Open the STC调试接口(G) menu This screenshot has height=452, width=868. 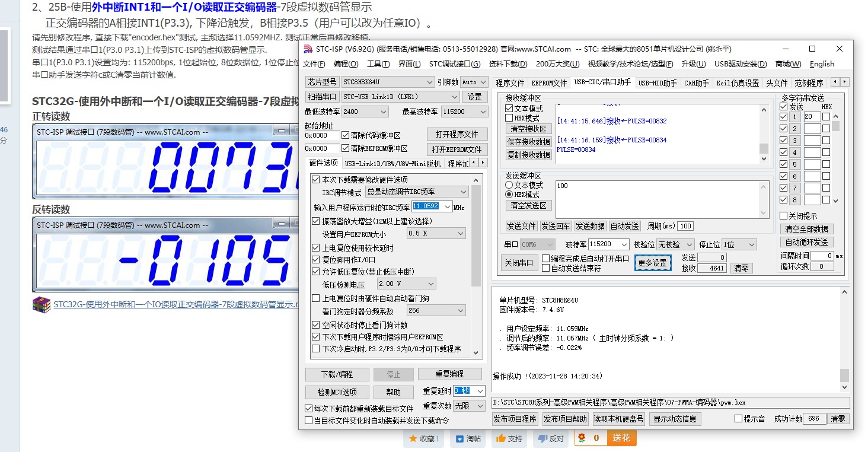click(x=455, y=64)
